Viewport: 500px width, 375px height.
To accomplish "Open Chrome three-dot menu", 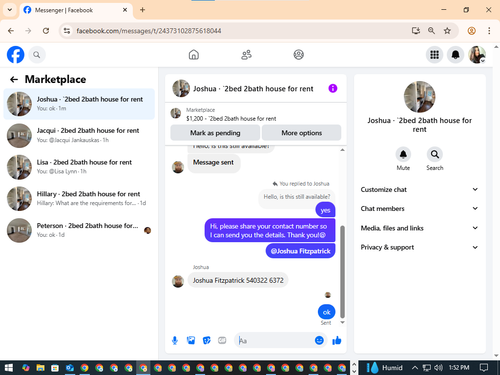I will pyautogui.click(x=489, y=31).
